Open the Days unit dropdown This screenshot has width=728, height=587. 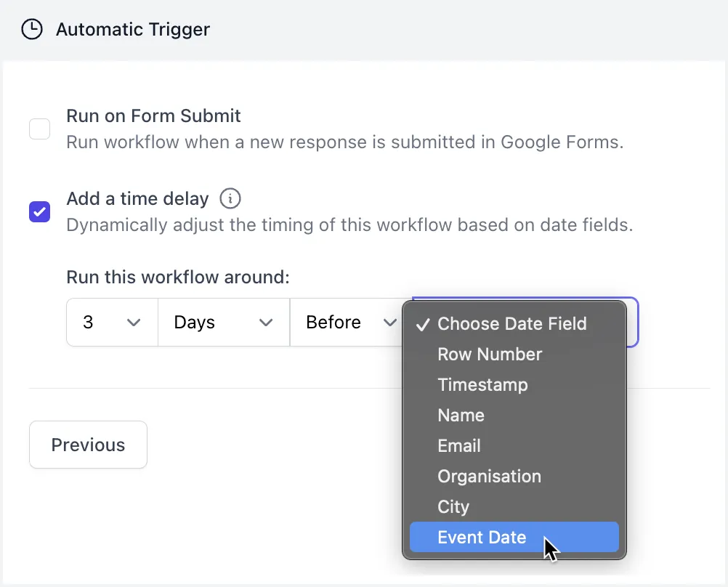click(223, 322)
